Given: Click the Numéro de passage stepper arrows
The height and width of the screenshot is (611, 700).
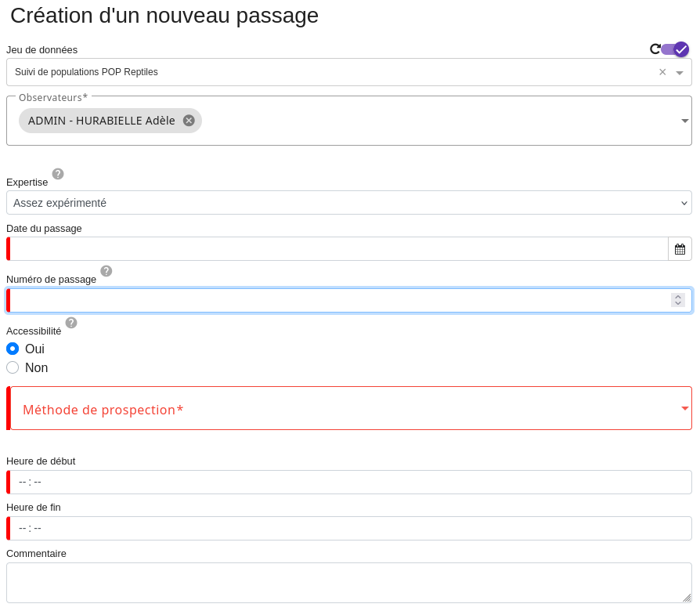Looking at the screenshot, I should pyautogui.click(x=678, y=300).
